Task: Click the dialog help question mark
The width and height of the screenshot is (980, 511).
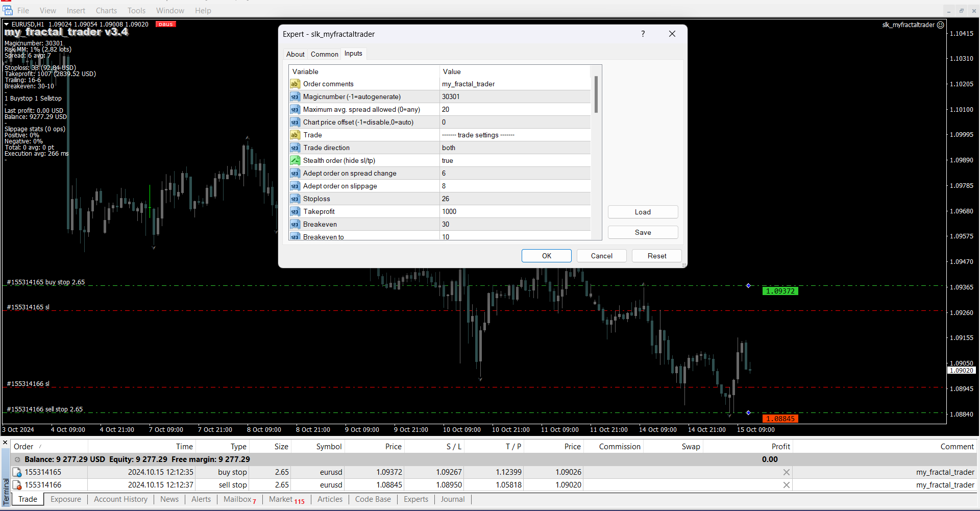Action: (x=643, y=34)
